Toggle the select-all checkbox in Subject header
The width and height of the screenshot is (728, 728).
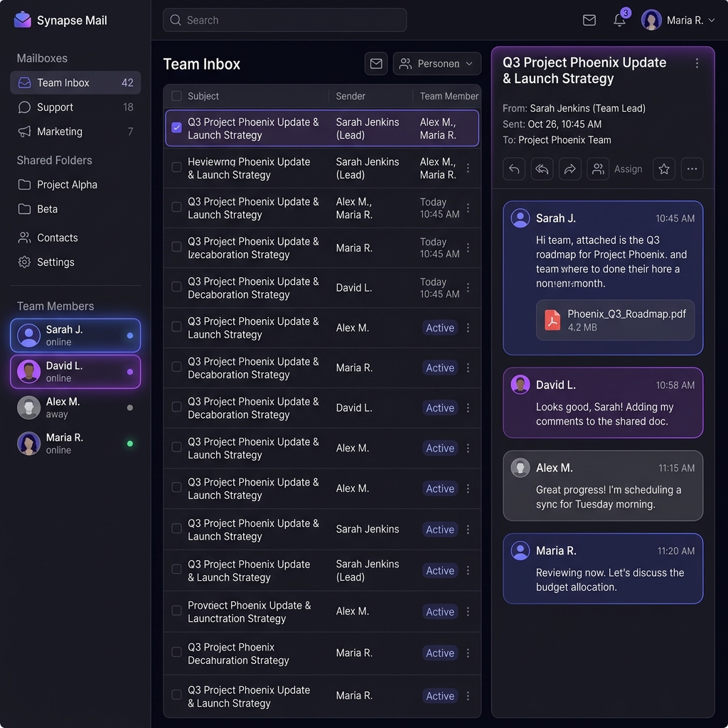click(176, 96)
